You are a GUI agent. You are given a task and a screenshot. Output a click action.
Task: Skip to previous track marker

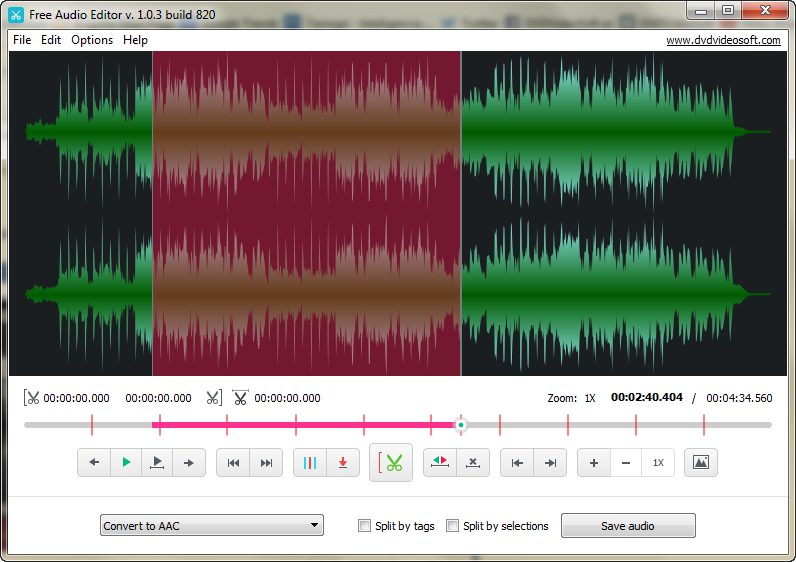pyautogui.click(x=233, y=463)
